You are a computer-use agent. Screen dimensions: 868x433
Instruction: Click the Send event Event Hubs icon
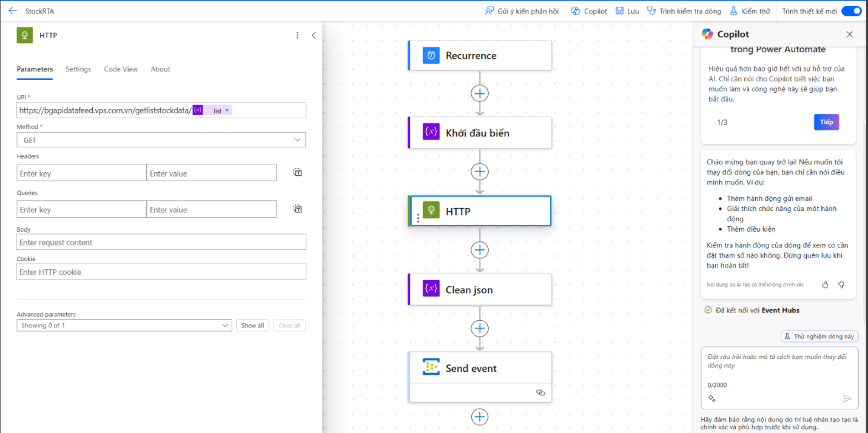pos(431,368)
